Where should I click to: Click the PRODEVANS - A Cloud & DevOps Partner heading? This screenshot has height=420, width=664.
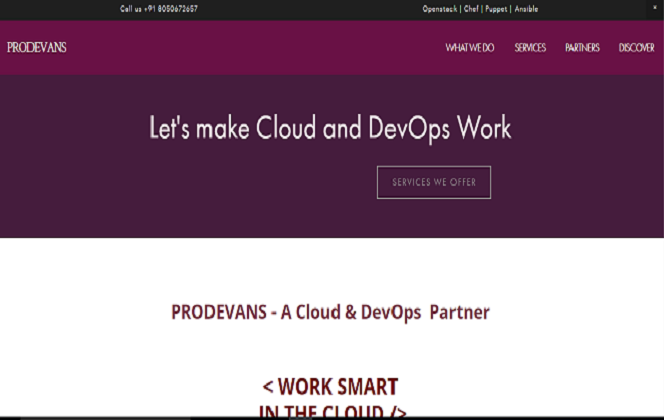pos(330,312)
